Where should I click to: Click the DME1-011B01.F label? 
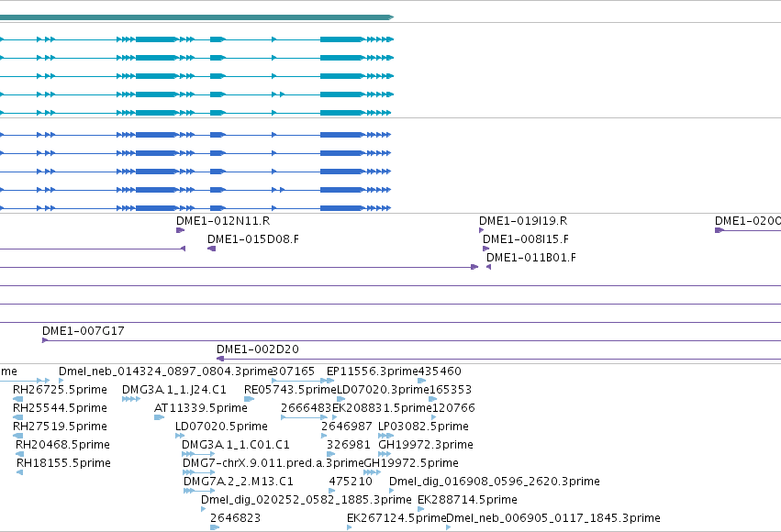531,258
